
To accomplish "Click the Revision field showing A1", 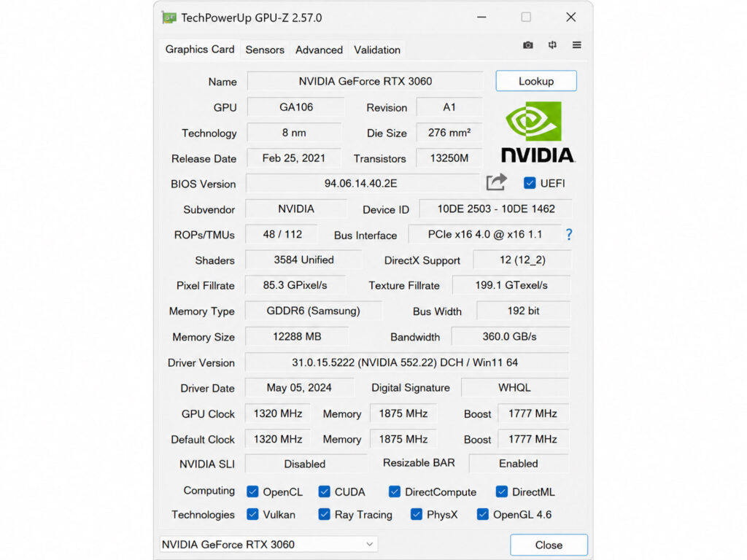I will (x=449, y=107).
